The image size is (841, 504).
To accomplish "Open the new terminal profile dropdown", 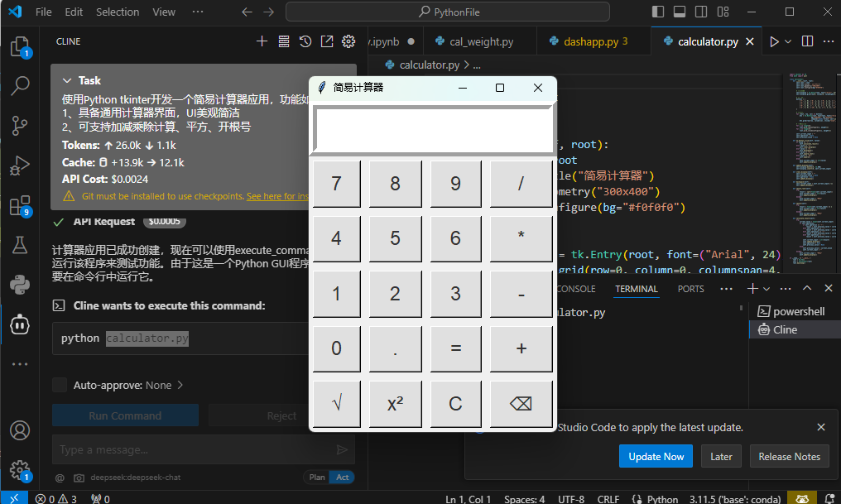I will click(x=767, y=289).
